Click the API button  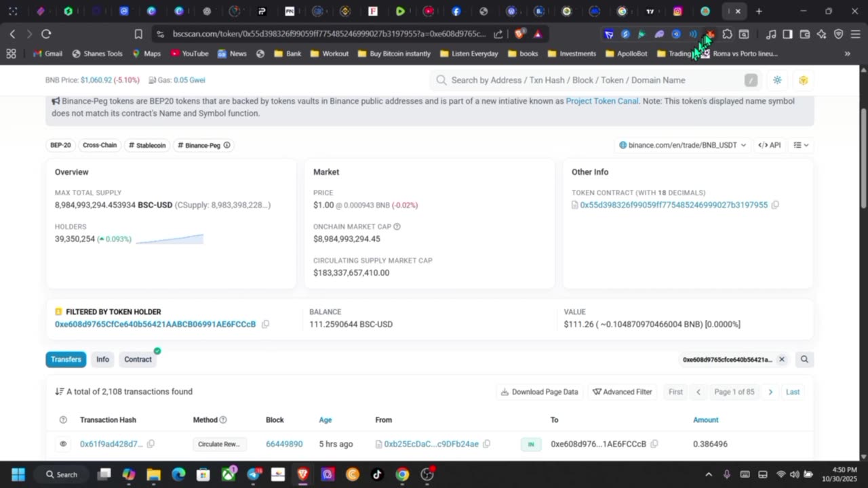(x=770, y=145)
